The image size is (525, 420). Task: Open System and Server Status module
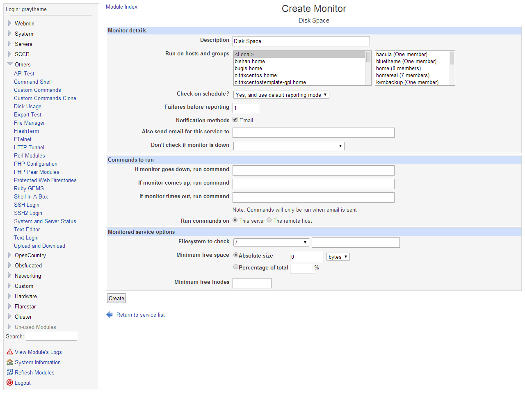pos(45,221)
